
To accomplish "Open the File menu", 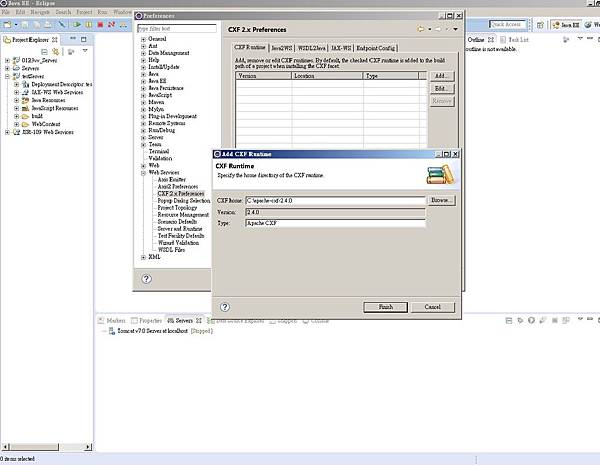I will [x=5, y=12].
